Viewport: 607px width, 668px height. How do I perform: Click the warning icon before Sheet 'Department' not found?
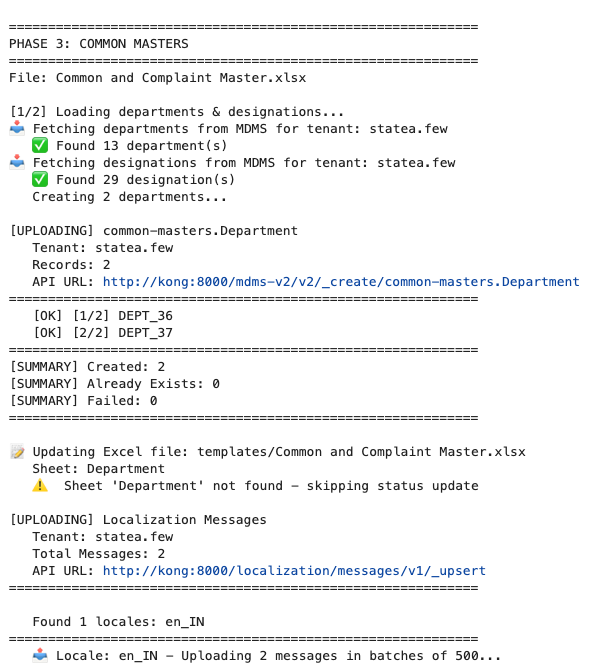click(40, 486)
